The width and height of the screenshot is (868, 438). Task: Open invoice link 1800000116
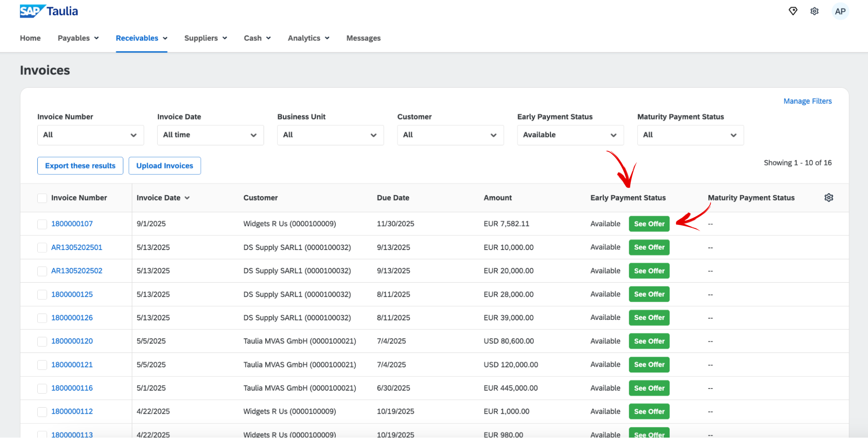pos(72,388)
